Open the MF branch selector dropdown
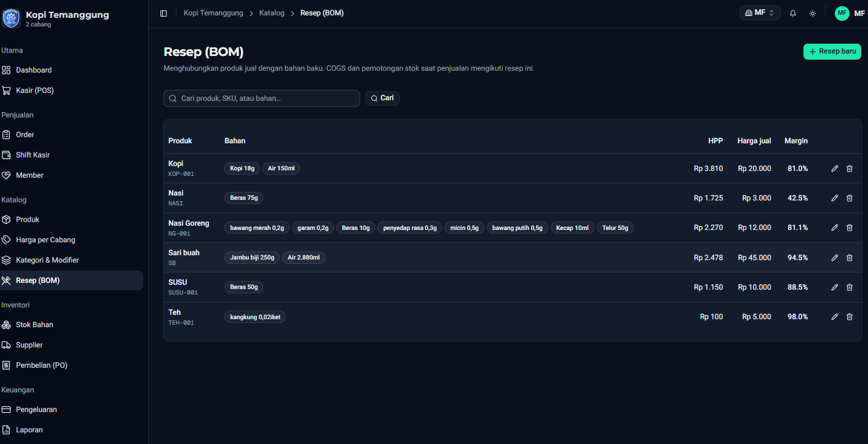 (760, 13)
